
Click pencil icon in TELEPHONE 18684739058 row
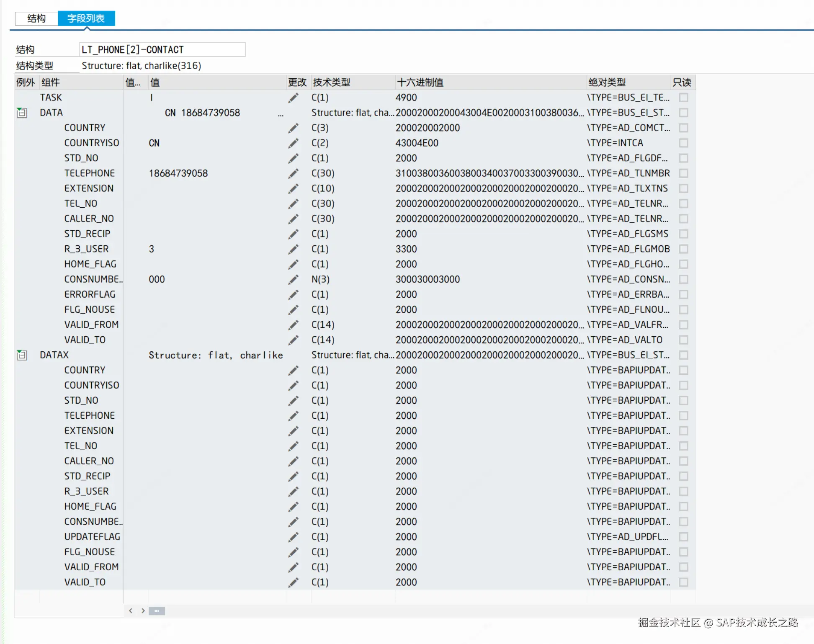click(x=294, y=173)
